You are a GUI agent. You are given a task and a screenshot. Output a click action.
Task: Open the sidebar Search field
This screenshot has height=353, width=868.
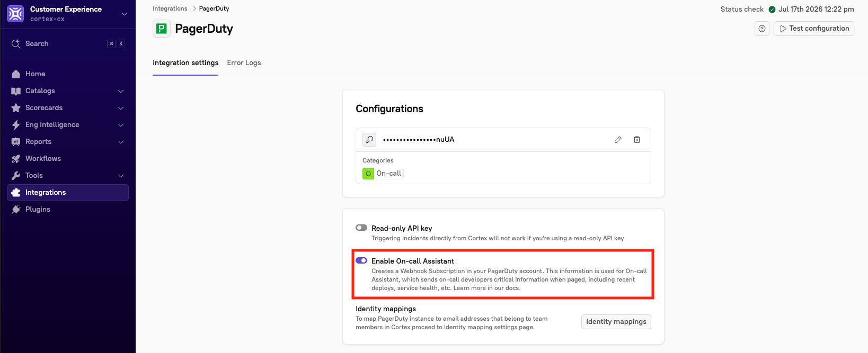pyautogui.click(x=68, y=43)
